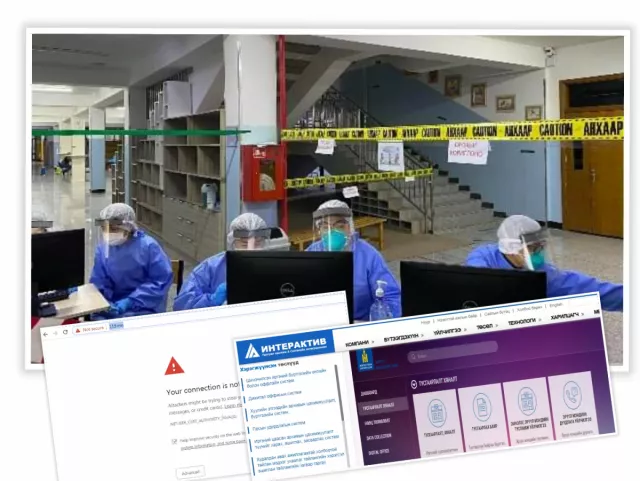Open first link in Хэрэгжүүлсэн төслүүд list
640x481 pixels.
point(286,377)
